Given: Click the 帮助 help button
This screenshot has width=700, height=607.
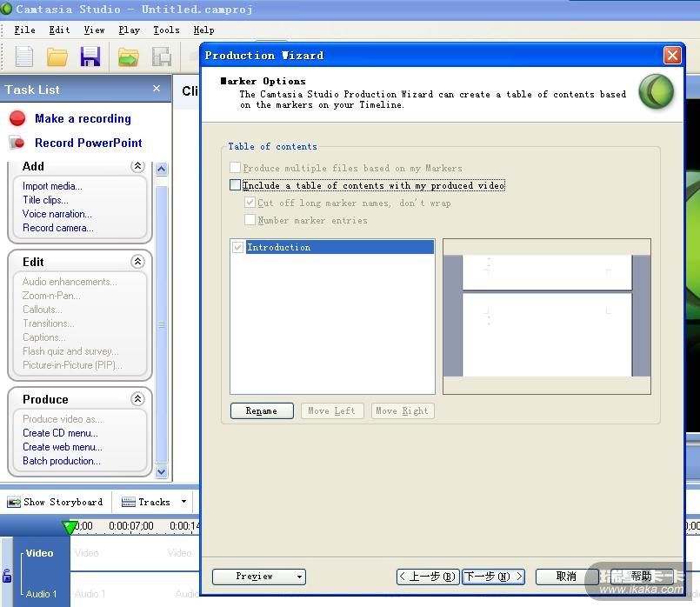Looking at the screenshot, I should point(641,577).
